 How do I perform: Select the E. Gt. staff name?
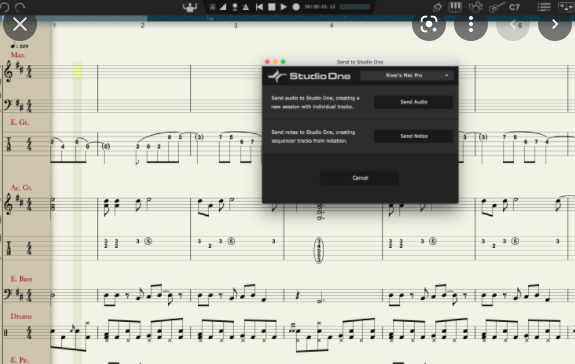tap(20, 122)
